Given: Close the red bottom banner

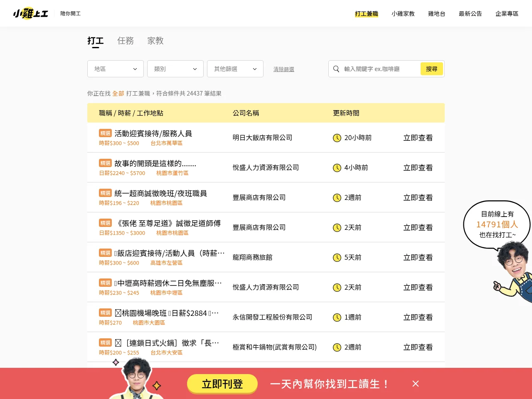Looking at the screenshot, I should (416, 384).
